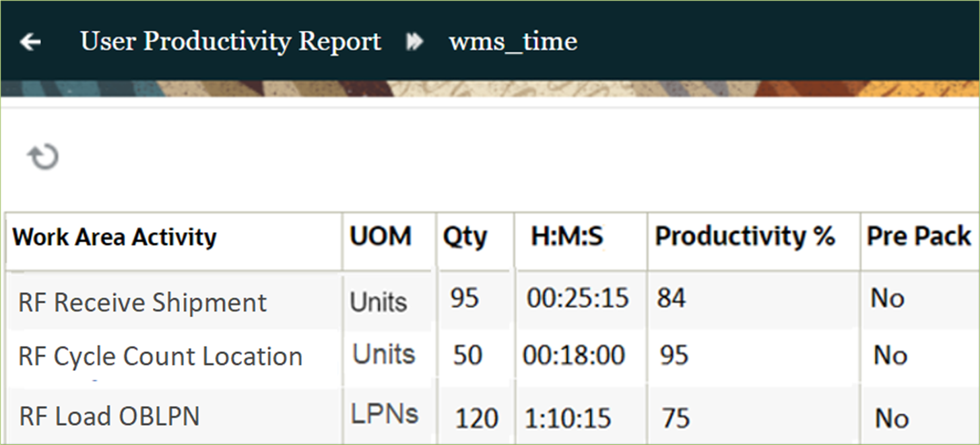
Task: Select the RF Receive Shipment row
Action: click(141, 301)
